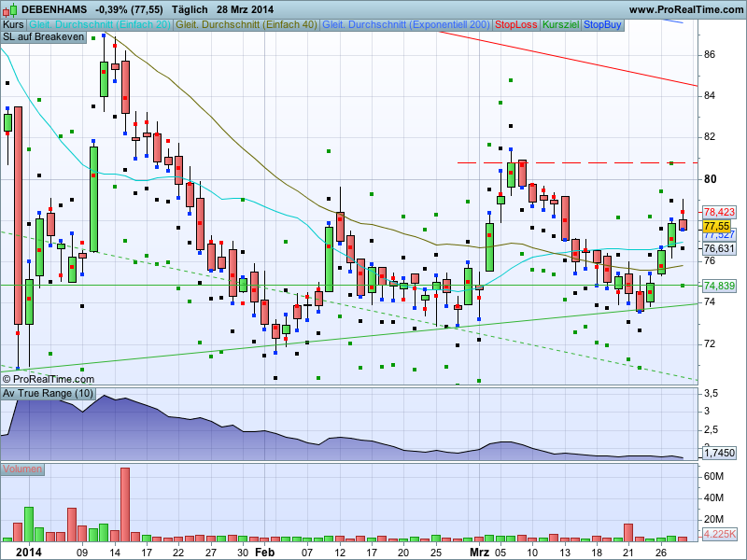Select the Kurs indicator label
The width and height of the screenshot is (747, 560).
(13, 24)
